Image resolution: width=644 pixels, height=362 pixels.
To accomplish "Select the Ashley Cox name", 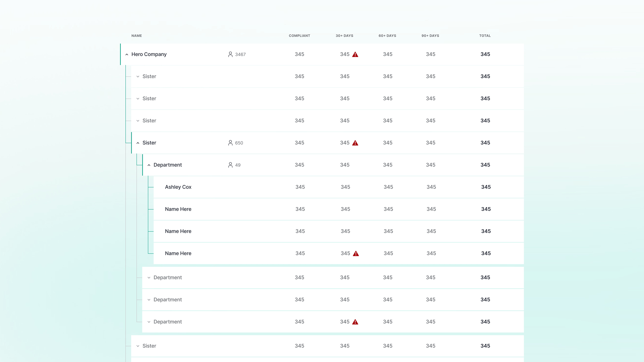I will [x=178, y=187].
